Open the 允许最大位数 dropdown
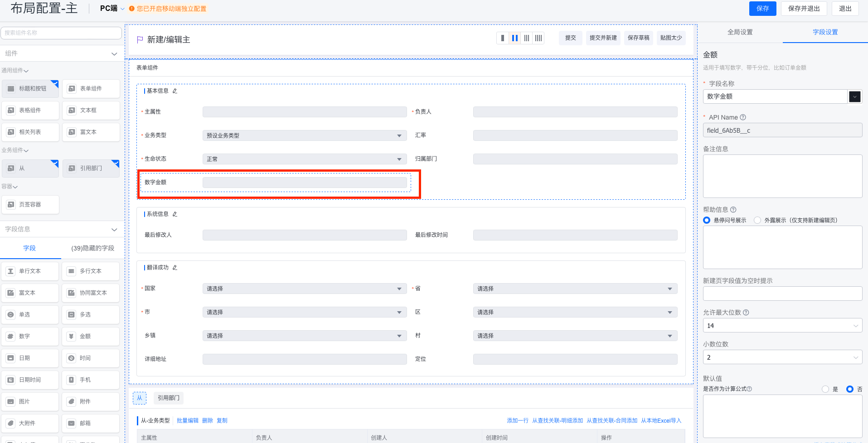The height and width of the screenshot is (443, 868). (x=782, y=326)
